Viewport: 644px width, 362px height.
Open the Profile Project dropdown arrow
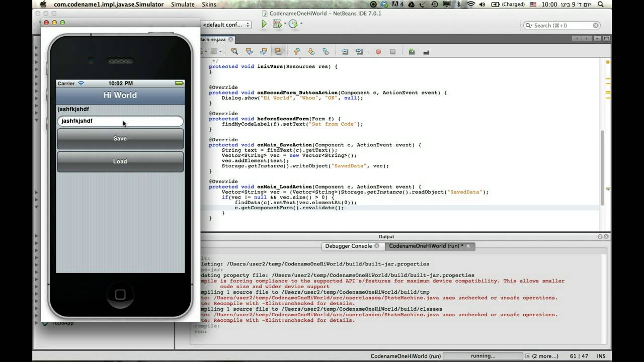coord(301,24)
